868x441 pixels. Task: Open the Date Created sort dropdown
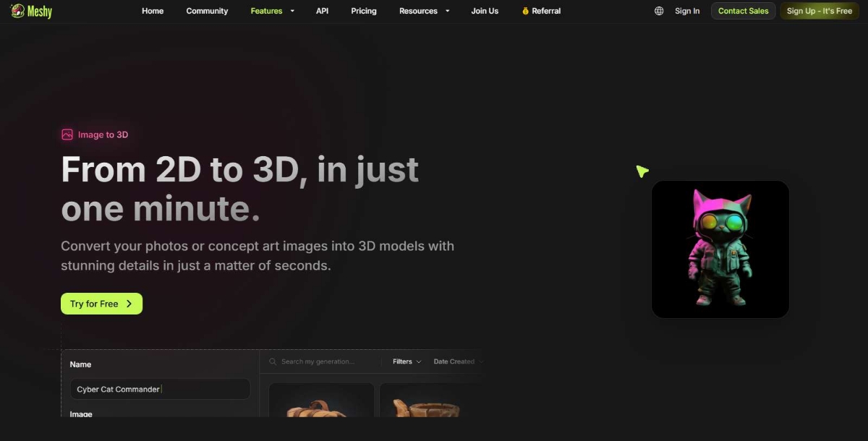point(458,361)
